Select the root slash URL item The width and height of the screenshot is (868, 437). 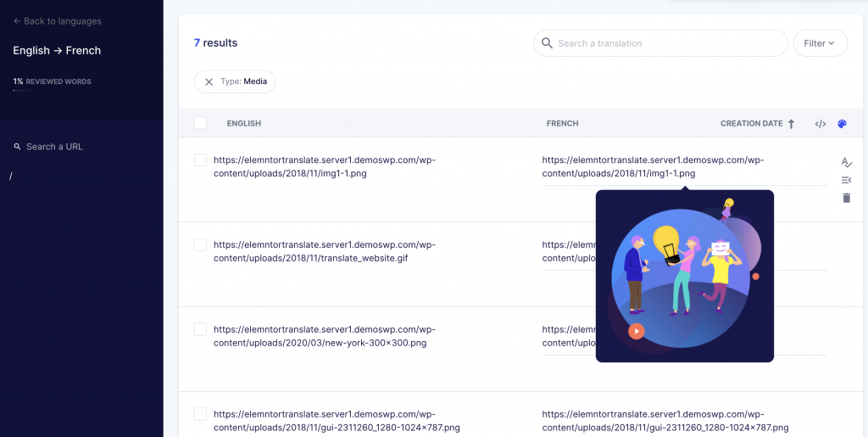pos(11,176)
